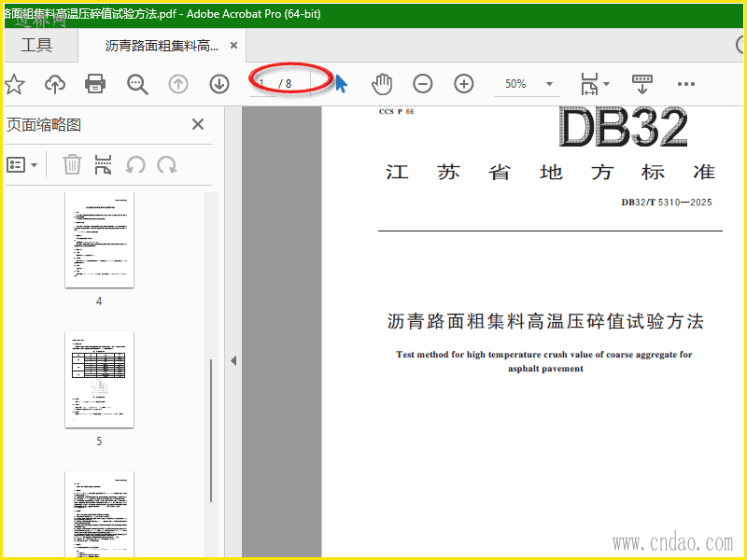This screenshot has width=747, height=560.
Task: Click the CCS P 66 classification text
Action: [396, 111]
